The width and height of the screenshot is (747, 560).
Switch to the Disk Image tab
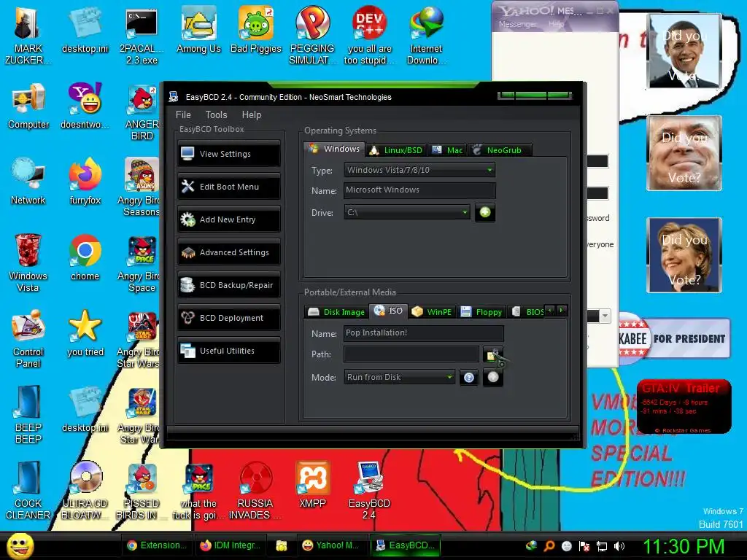pyautogui.click(x=336, y=312)
